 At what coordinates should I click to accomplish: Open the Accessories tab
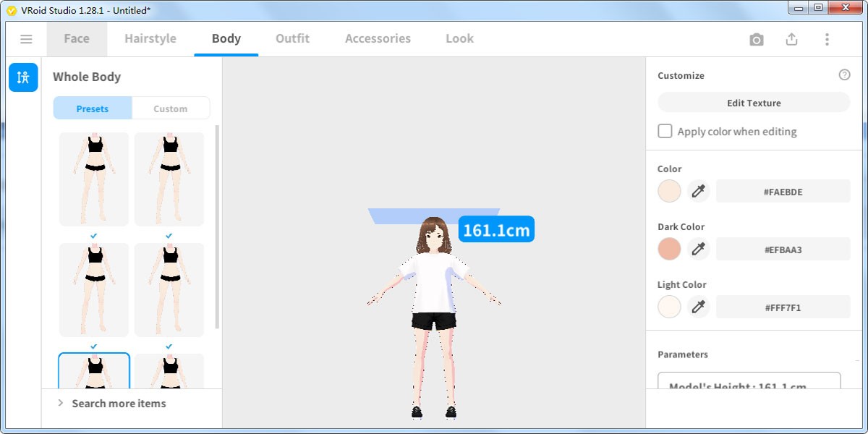(377, 39)
